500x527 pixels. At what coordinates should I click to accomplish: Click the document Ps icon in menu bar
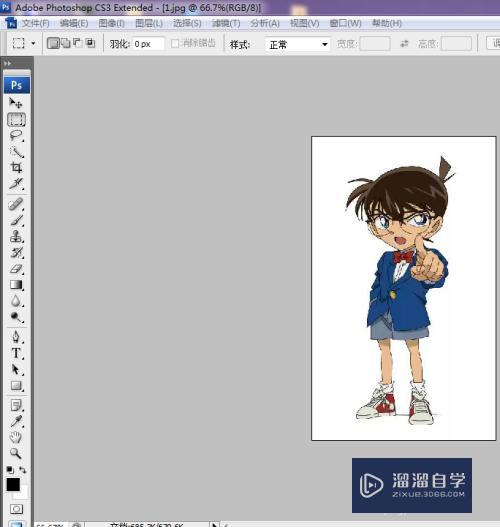11,24
